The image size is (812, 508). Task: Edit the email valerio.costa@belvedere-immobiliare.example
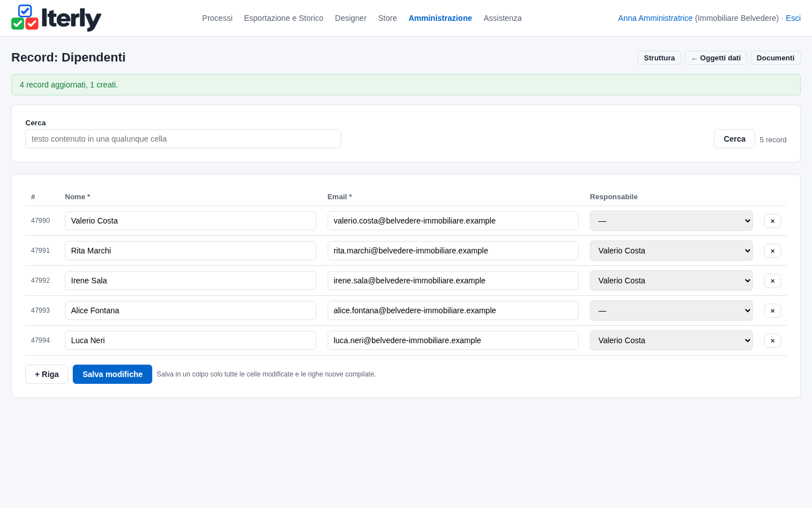click(x=453, y=221)
